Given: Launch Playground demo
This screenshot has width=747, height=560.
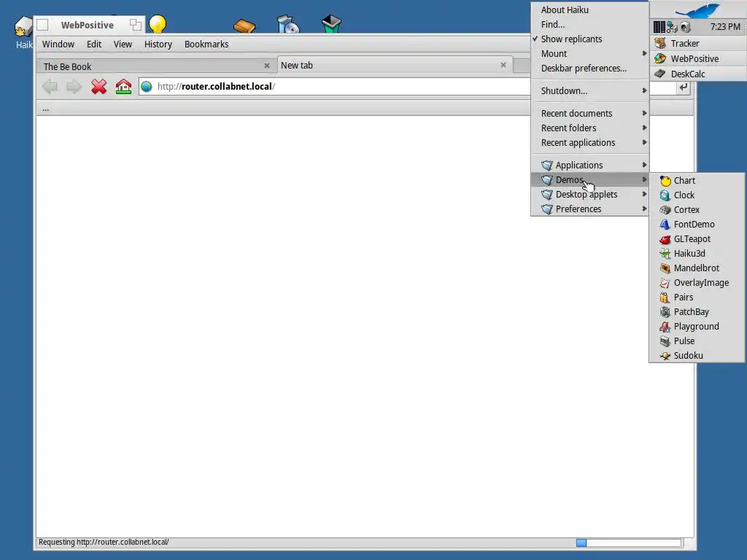Looking at the screenshot, I should [697, 327].
